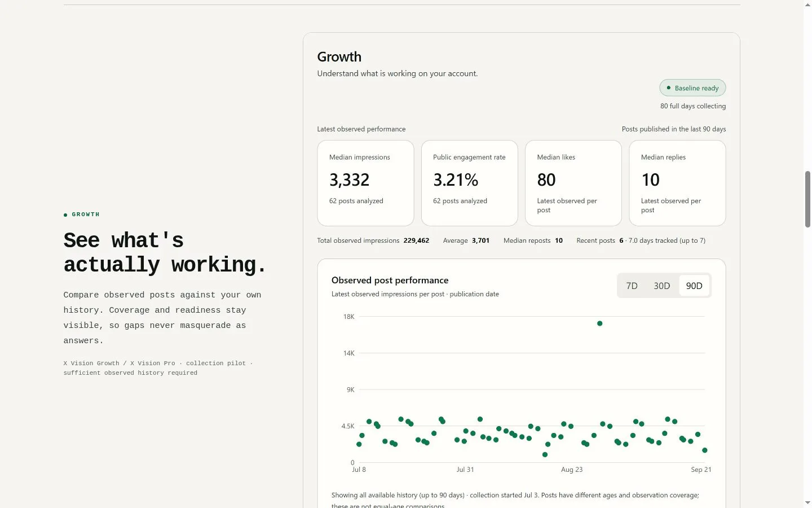Viewport: 812px width, 508px height.
Task: Click the "Observed post performance" chart title
Action: (x=390, y=281)
